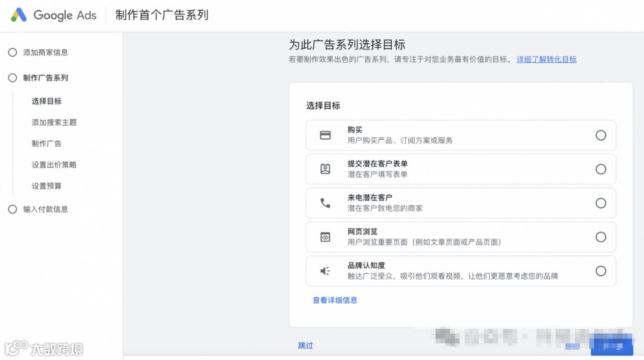
Task: Click the step circle beside 输入付款信息
Action: tap(12, 209)
